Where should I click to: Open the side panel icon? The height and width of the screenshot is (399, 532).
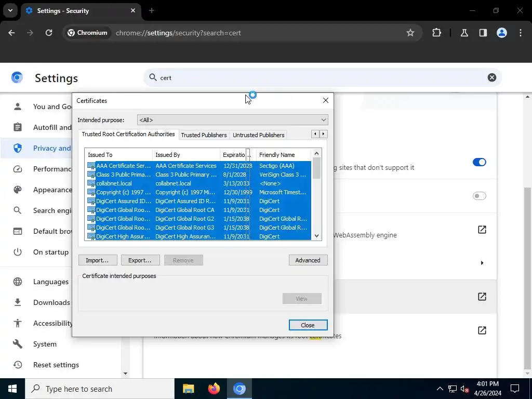coord(483,33)
